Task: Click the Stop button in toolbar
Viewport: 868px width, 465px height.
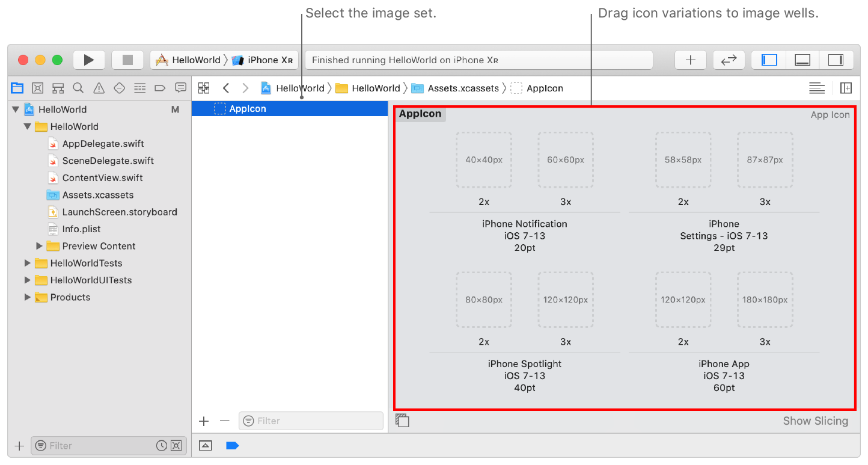Action: [127, 60]
